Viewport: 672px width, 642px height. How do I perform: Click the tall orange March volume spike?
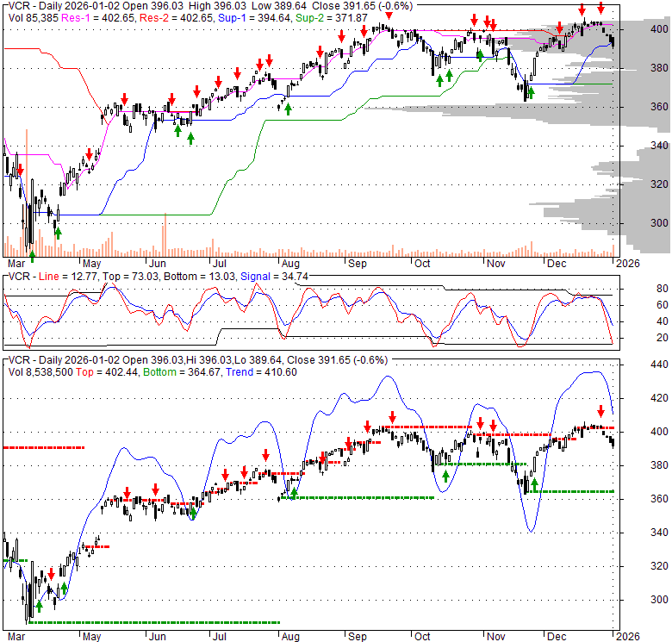(27, 193)
